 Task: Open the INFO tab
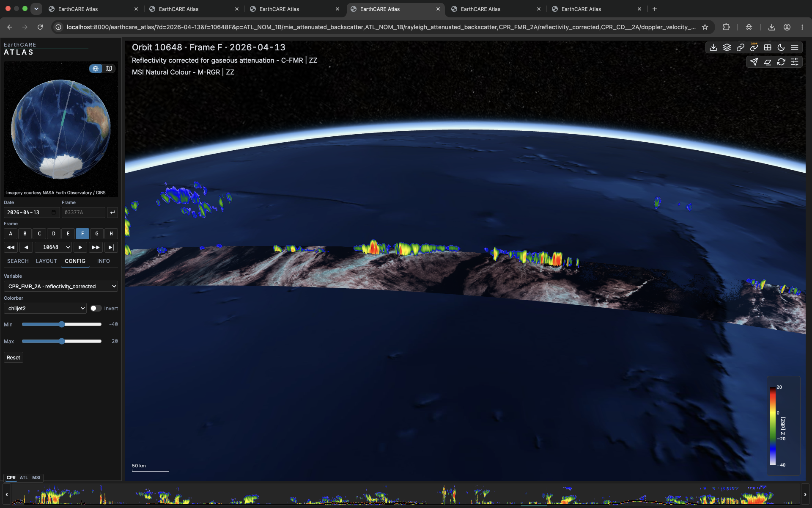[104, 261]
